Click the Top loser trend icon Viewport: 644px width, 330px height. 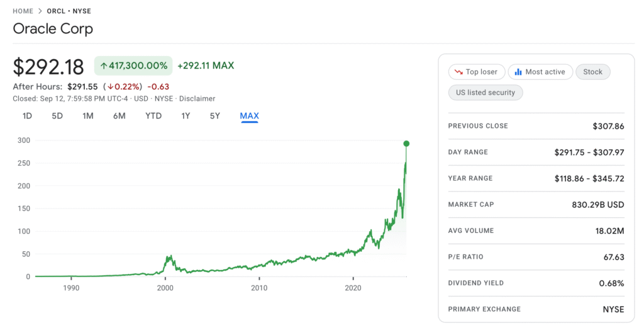[458, 72]
